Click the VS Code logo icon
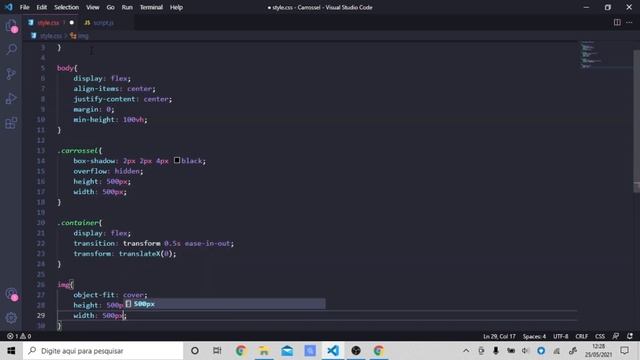The height and width of the screenshot is (360, 640). tap(9, 7)
